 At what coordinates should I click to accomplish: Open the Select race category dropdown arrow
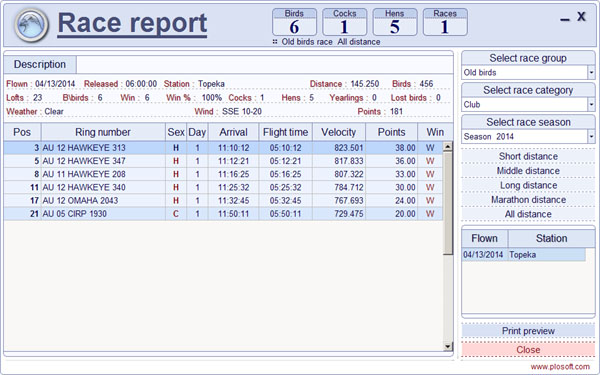point(591,104)
